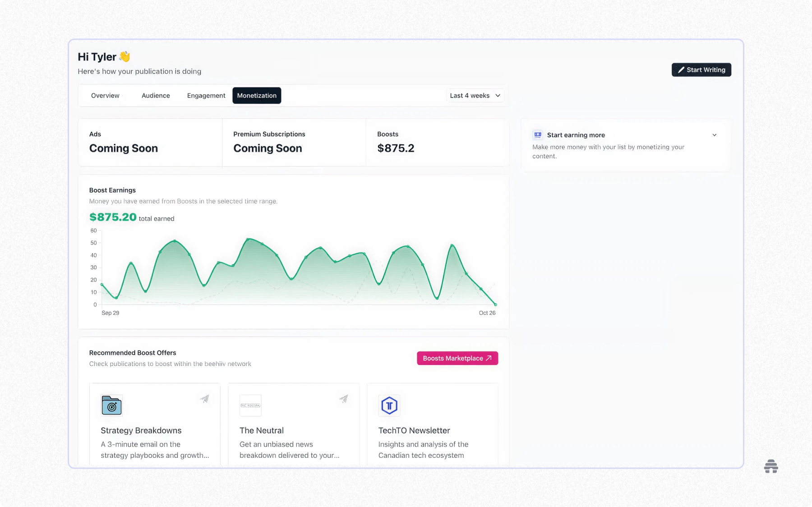Click the paper plane icon on The Neutral card
The height and width of the screenshot is (507, 812).
(343, 399)
